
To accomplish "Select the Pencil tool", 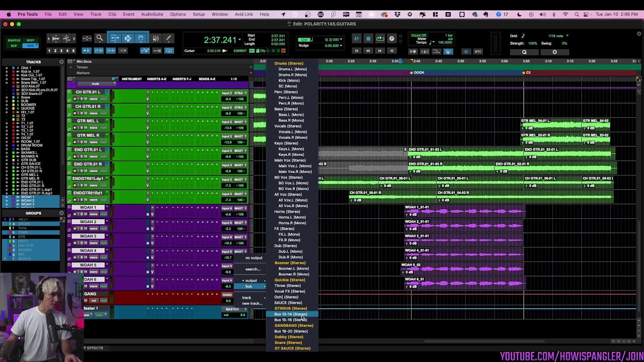I will pos(169,38).
